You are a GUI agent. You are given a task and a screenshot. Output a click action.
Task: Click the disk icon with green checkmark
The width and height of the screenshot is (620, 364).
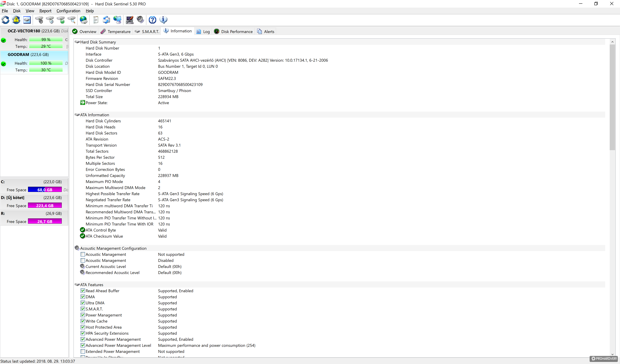coord(61,20)
